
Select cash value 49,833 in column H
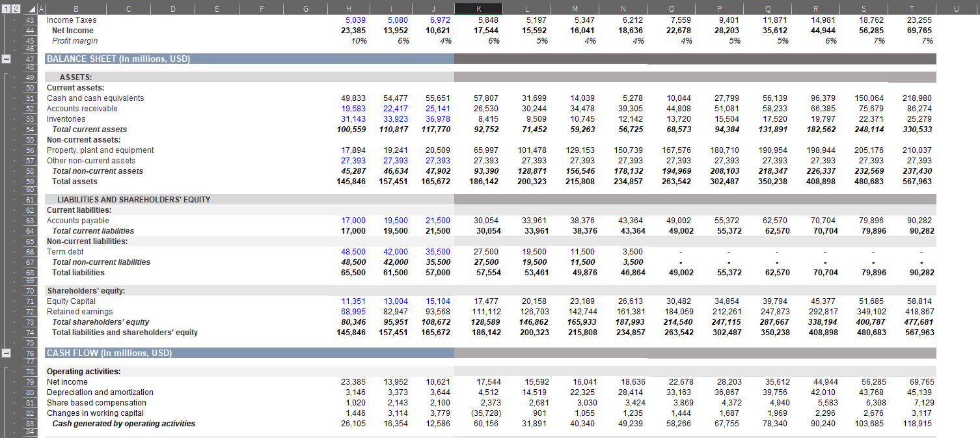(x=353, y=98)
